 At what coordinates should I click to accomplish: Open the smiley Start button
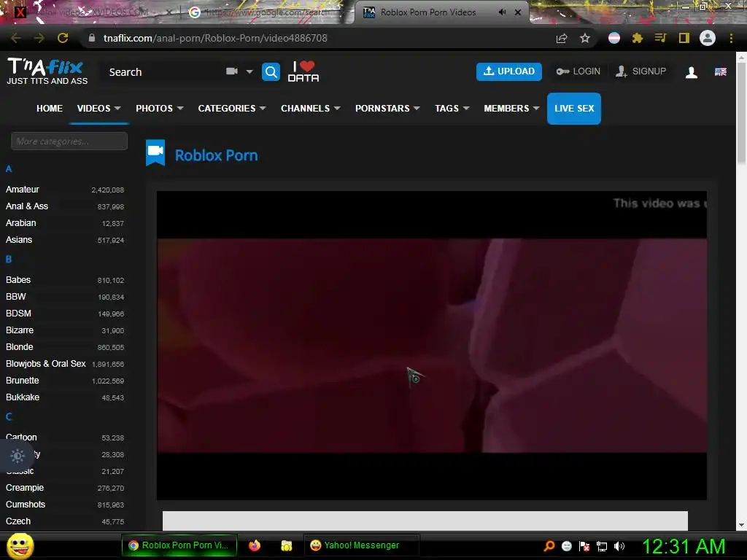point(20,545)
